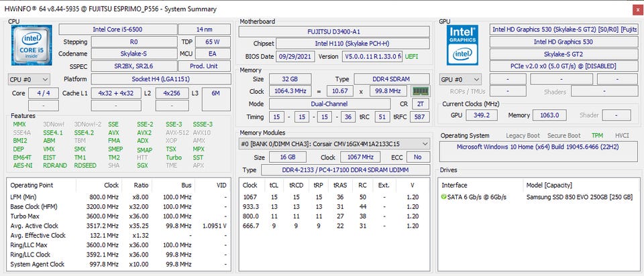Click the greyed AVX-512 feature label
This screenshot has width=644, height=276.
(176, 133)
